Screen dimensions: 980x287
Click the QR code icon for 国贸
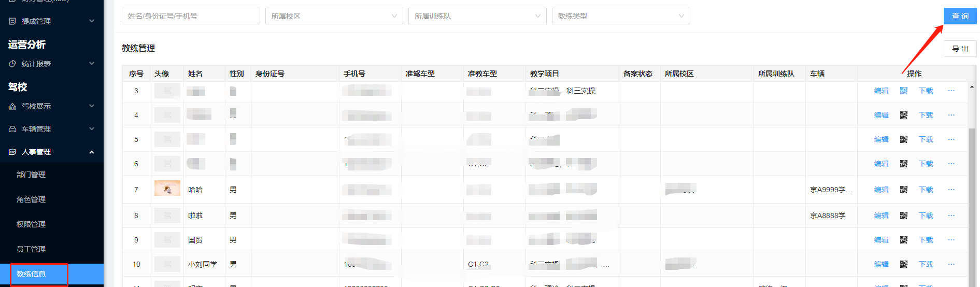(x=904, y=240)
